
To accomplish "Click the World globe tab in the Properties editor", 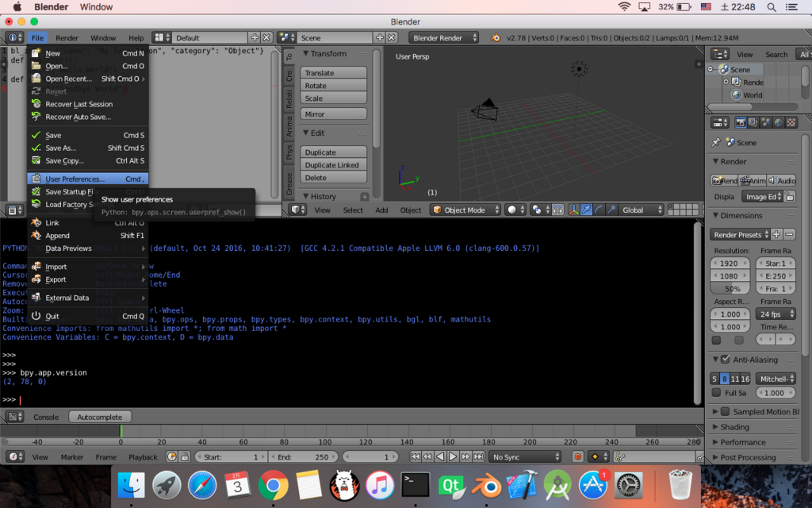I will tap(779, 122).
